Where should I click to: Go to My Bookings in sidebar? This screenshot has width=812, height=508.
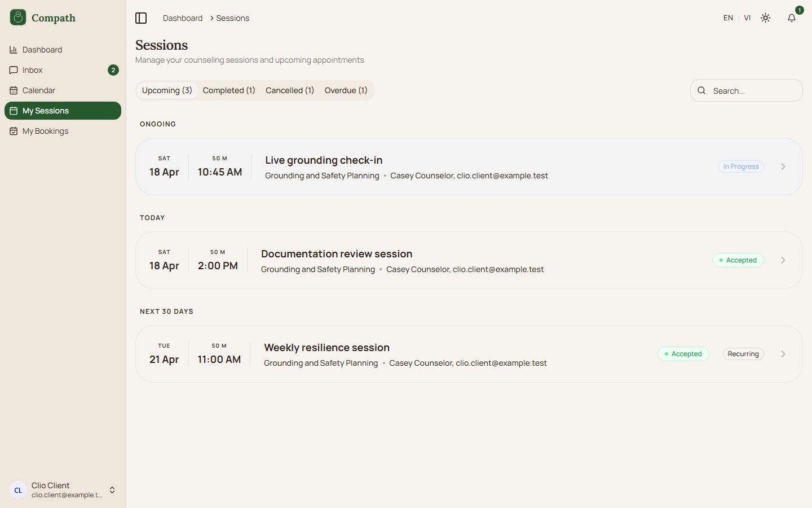(45, 131)
